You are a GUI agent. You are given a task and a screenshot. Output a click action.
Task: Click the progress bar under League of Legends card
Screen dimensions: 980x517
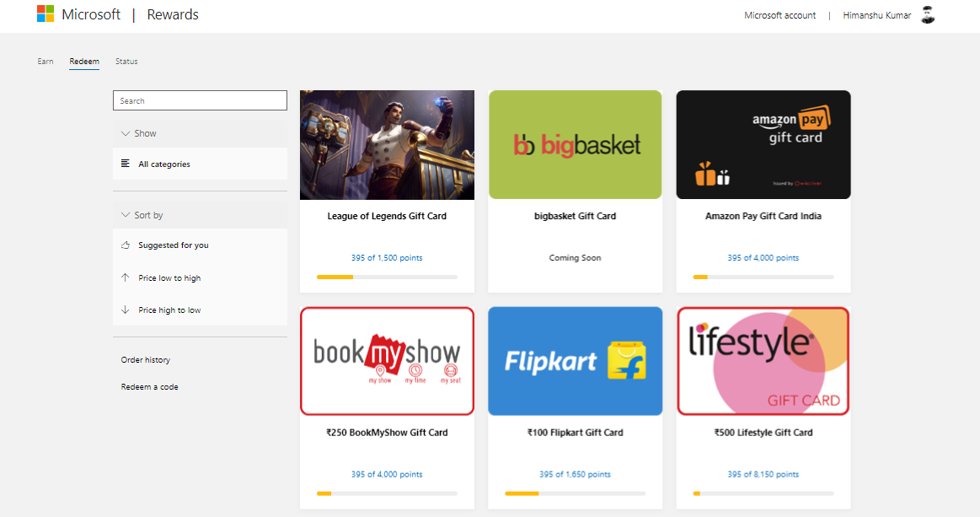click(387, 276)
